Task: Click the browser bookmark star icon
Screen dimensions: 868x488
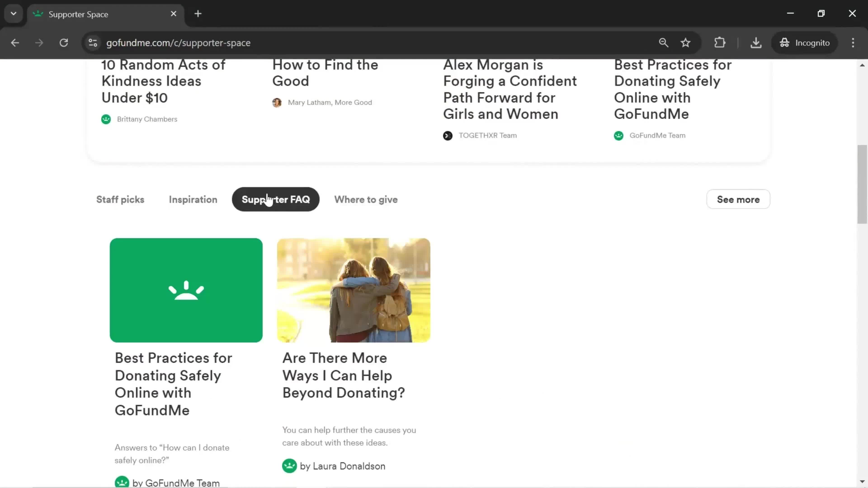Action: pyautogui.click(x=686, y=42)
